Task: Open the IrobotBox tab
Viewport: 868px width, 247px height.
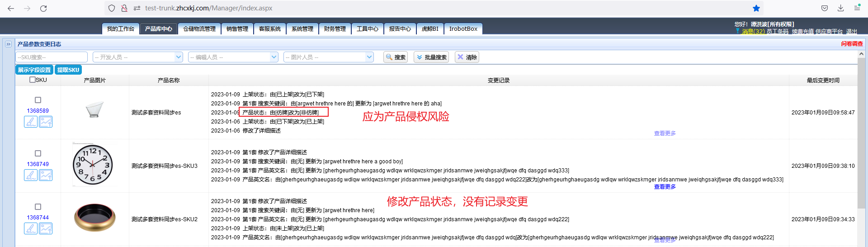Action: pyautogui.click(x=463, y=29)
